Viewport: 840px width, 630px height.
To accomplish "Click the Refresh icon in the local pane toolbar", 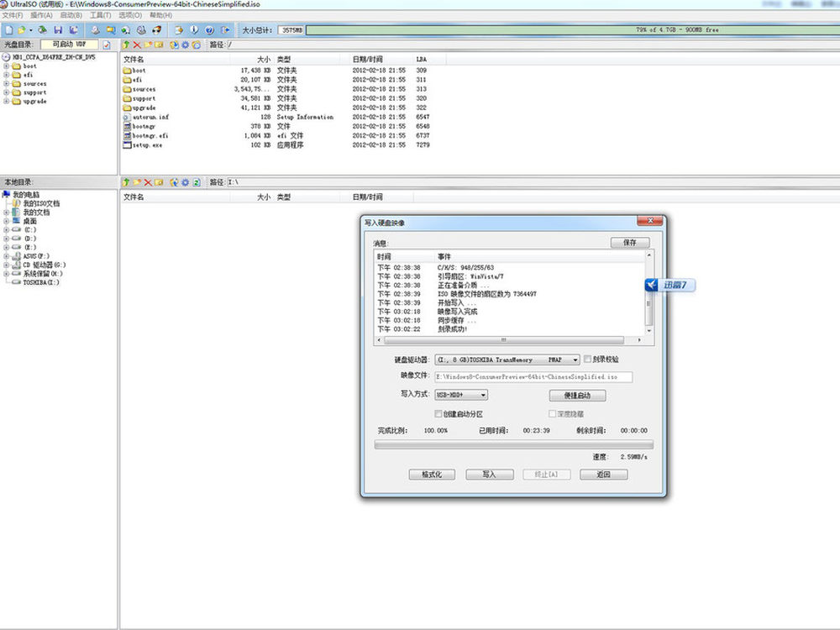I will tap(197, 182).
